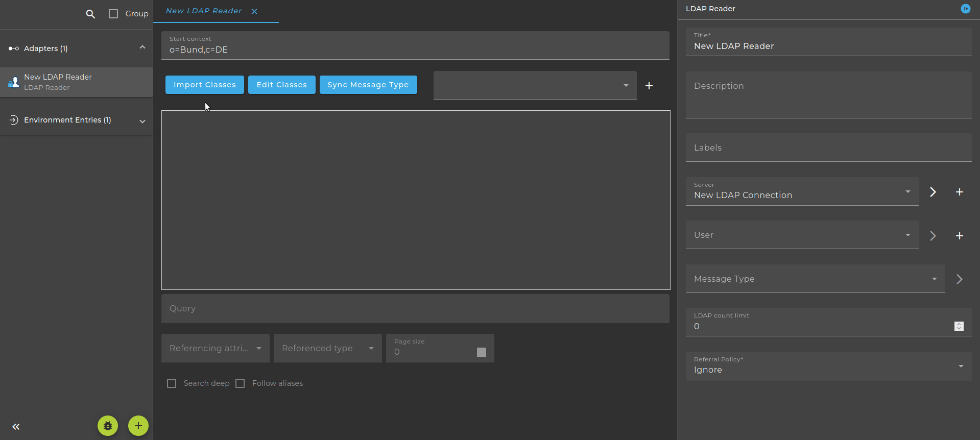Screen dimensions: 980x440
Task: Open the Message Type dropdown
Action: pyautogui.click(x=815, y=279)
